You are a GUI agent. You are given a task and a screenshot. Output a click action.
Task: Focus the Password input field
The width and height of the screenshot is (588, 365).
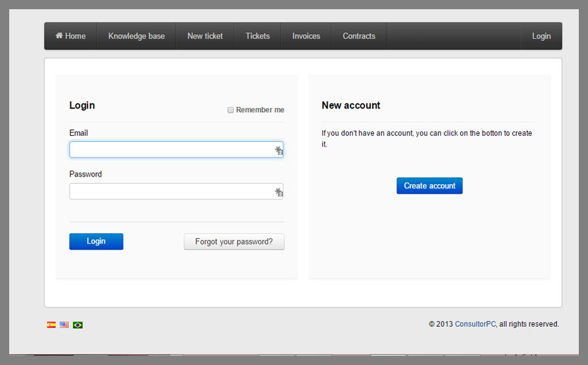(x=177, y=191)
